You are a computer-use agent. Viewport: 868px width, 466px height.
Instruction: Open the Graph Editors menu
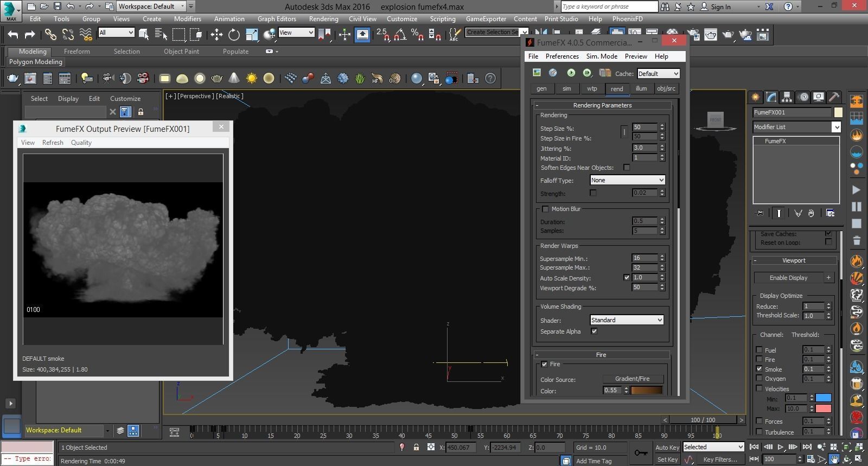pyautogui.click(x=277, y=18)
